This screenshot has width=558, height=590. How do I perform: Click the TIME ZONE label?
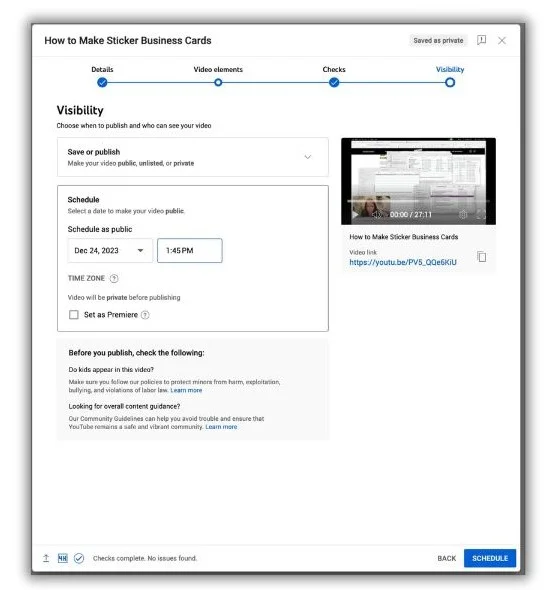coord(86,278)
